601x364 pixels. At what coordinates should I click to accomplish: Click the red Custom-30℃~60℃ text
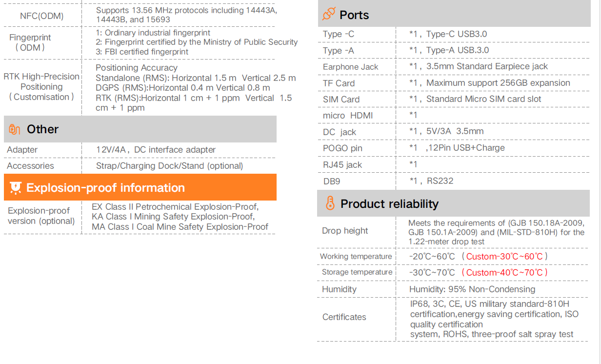(504, 256)
